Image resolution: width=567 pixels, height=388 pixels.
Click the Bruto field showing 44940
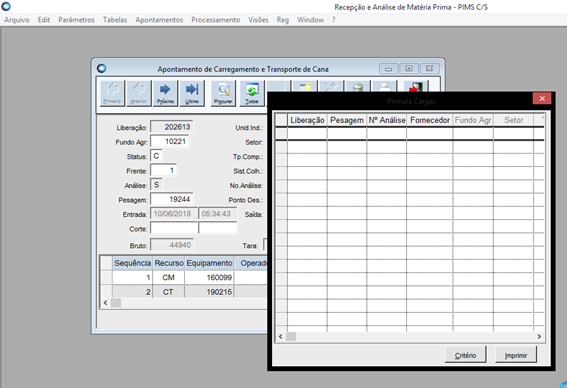pyautogui.click(x=172, y=245)
